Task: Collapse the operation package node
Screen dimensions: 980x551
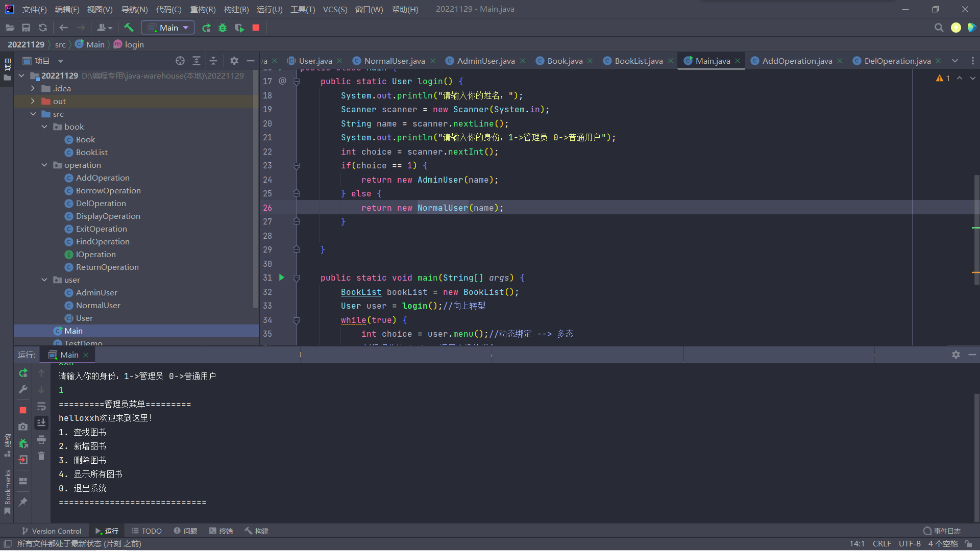Action: pyautogui.click(x=44, y=165)
